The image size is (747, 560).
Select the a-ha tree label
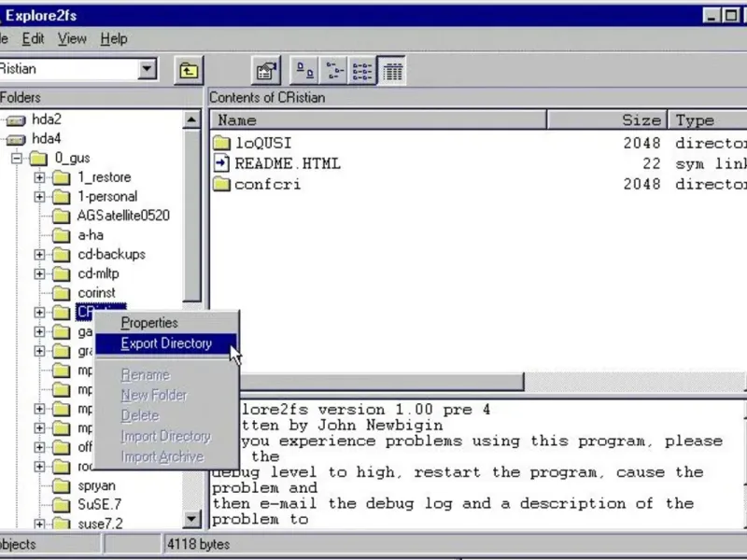tap(91, 235)
